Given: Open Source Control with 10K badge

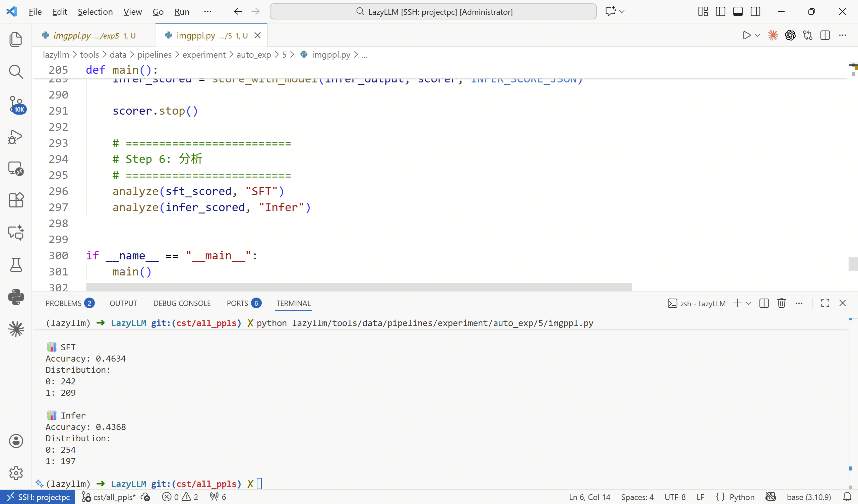Looking at the screenshot, I should coord(16,104).
